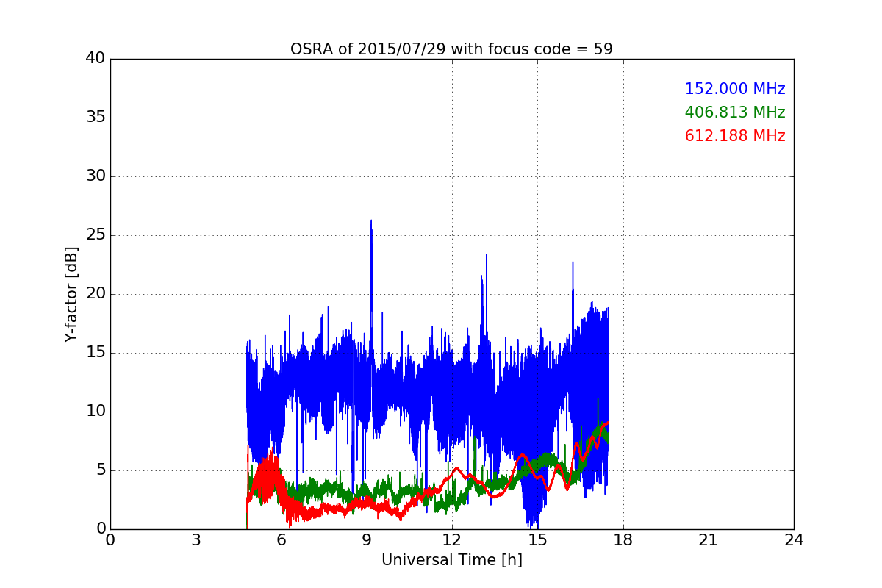The height and width of the screenshot is (588, 882).
Task: Select the '152.000 MHz' legend label
Action: pos(735,89)
